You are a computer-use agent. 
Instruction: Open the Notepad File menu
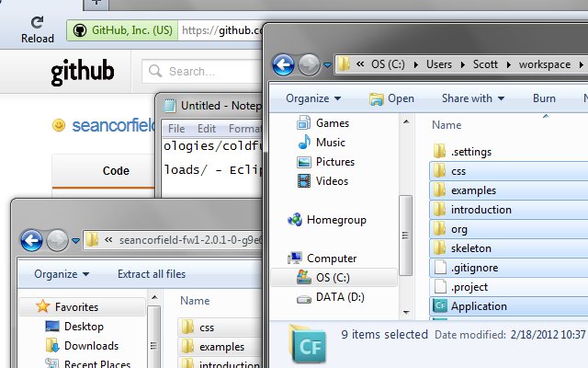[176, 129]
